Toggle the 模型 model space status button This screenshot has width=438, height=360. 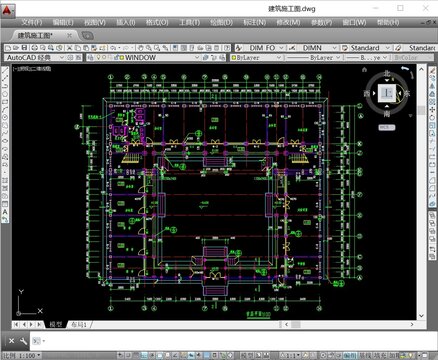pos(247,356)
